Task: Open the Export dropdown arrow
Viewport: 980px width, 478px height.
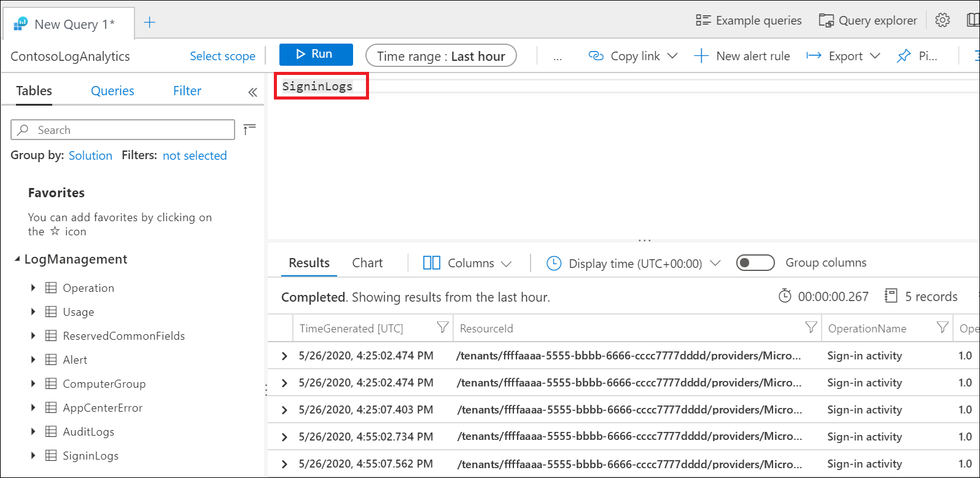Action: 875,56
